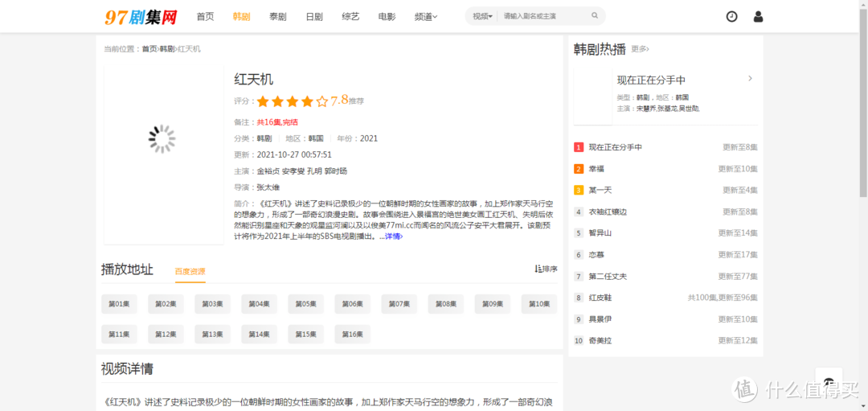Click the search magnifier icon

point(595,16)
